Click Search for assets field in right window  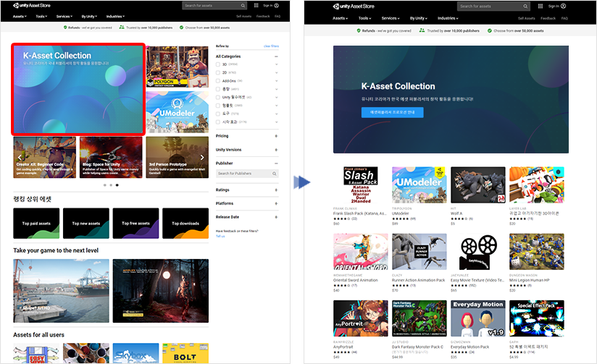493,6
